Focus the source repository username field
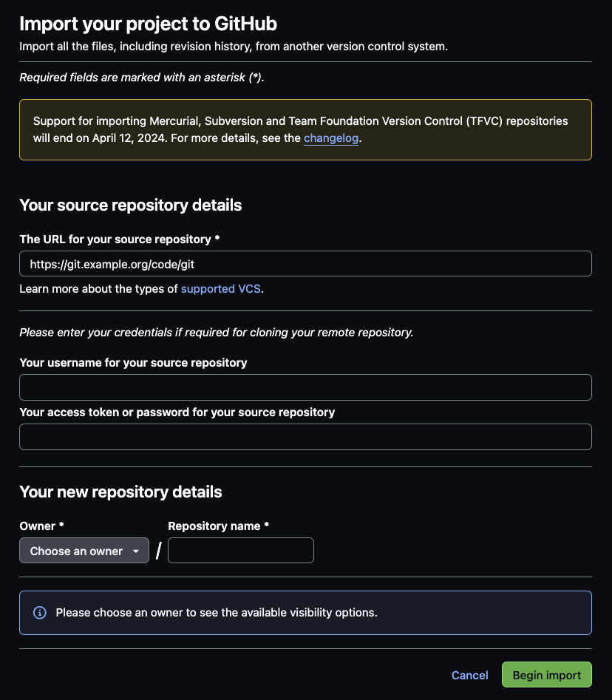 pos(305,387)
